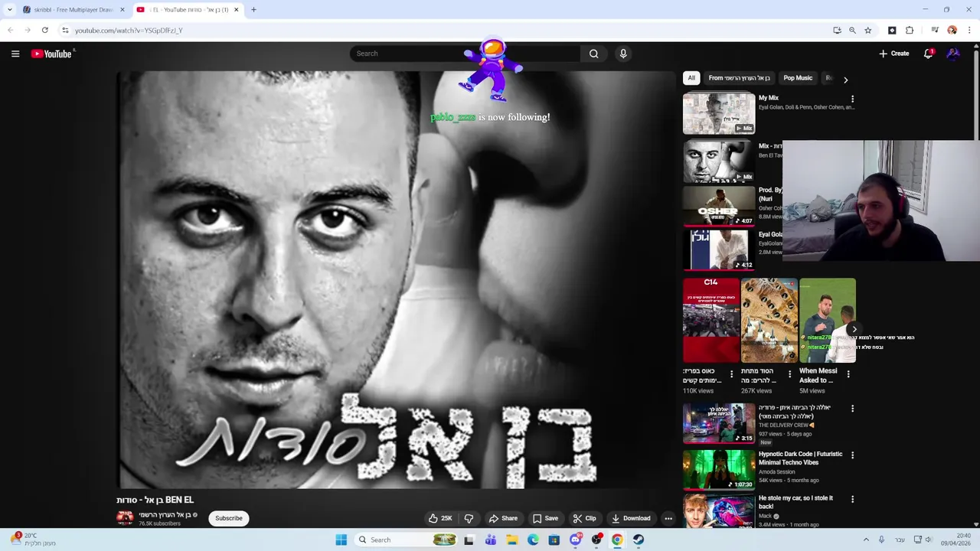980x551 pixels.
Task: Open the Hypnotic Dark Code video title
Action: point(800,458)
